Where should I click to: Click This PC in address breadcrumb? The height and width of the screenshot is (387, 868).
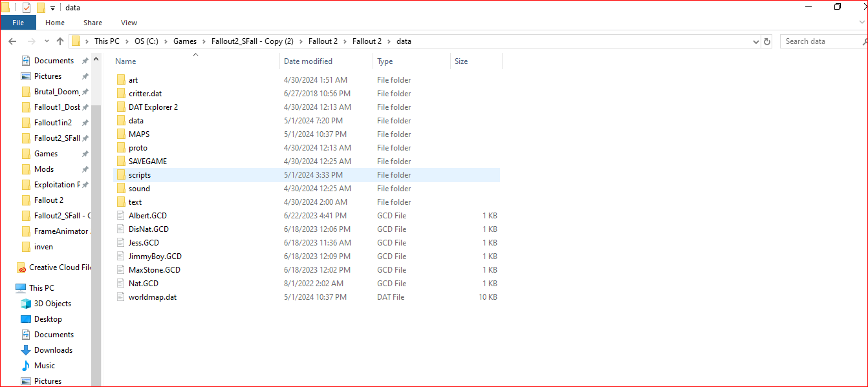107,41
